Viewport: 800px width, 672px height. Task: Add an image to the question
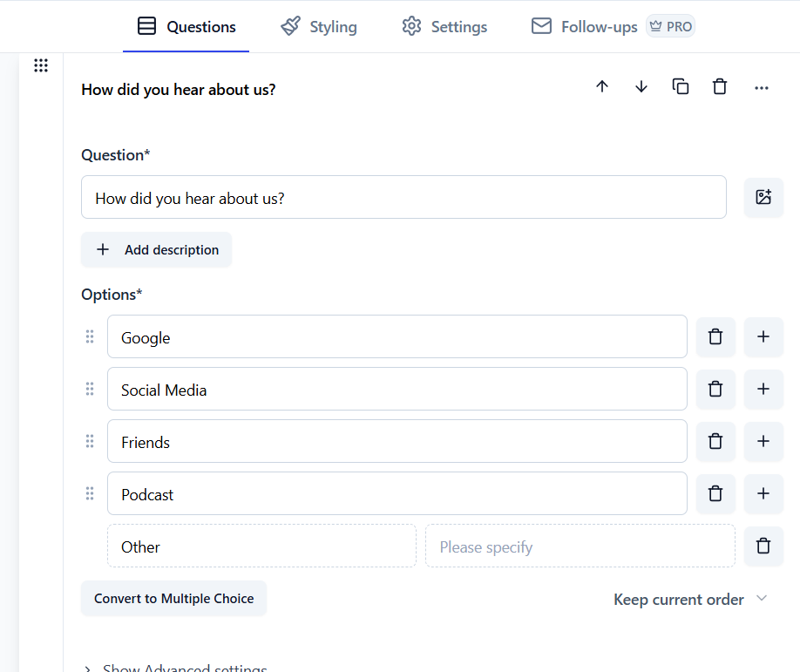pyautogui.click(x=763, y=197)
